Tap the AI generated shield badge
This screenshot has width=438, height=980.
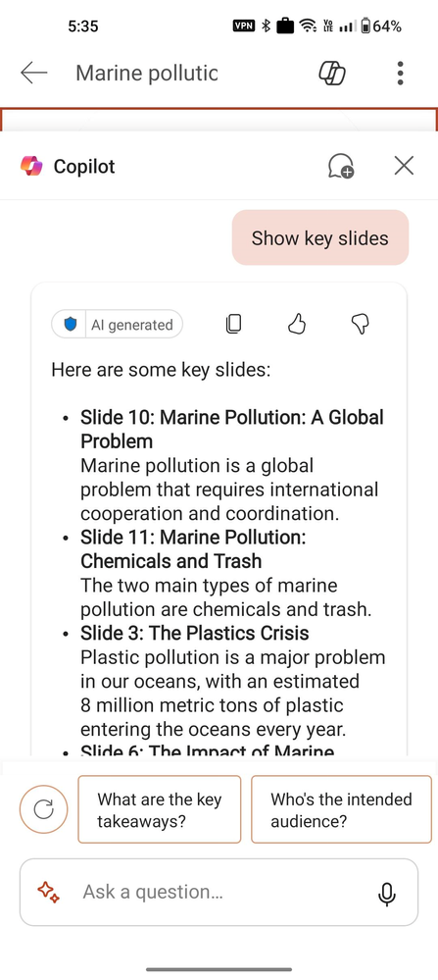(118, 325)
